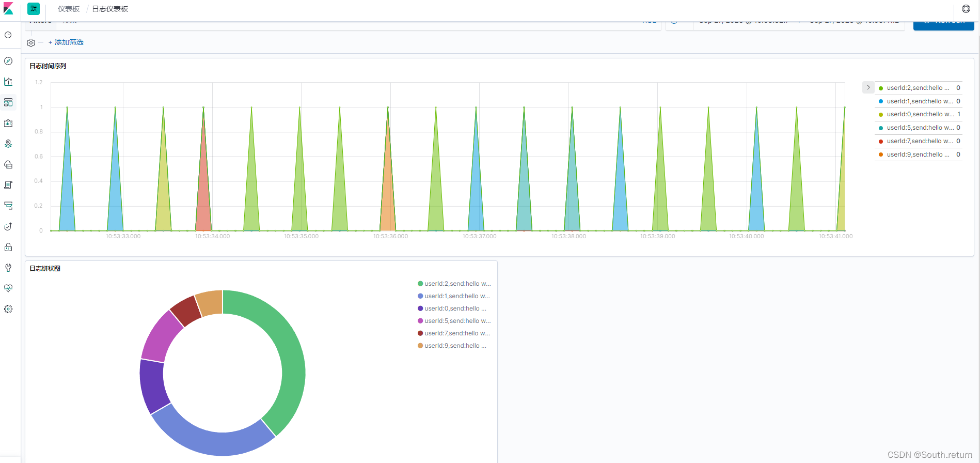
Task: Click the magenta donut slice
Action: point(161,337)
